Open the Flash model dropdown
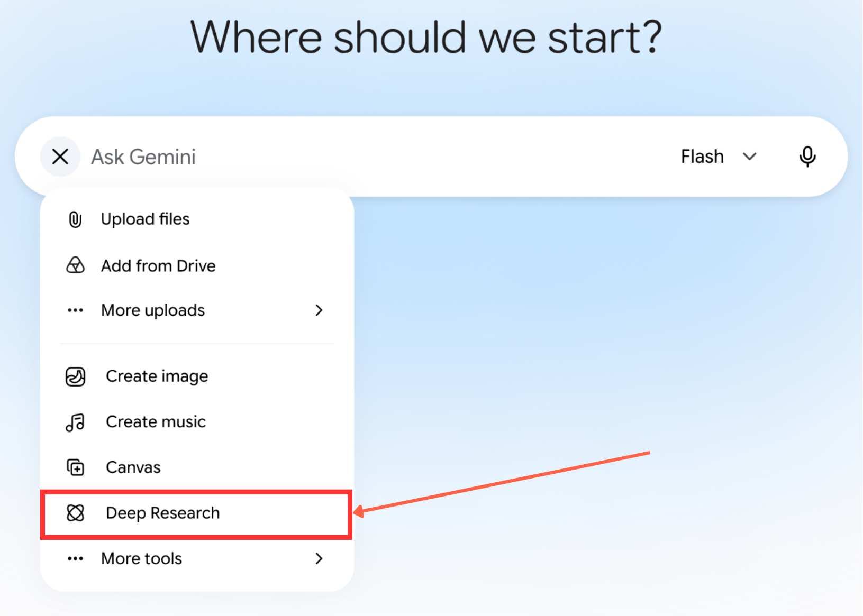Image resolution: width=863 pixels, height=616 pixels. pos(719,157)
